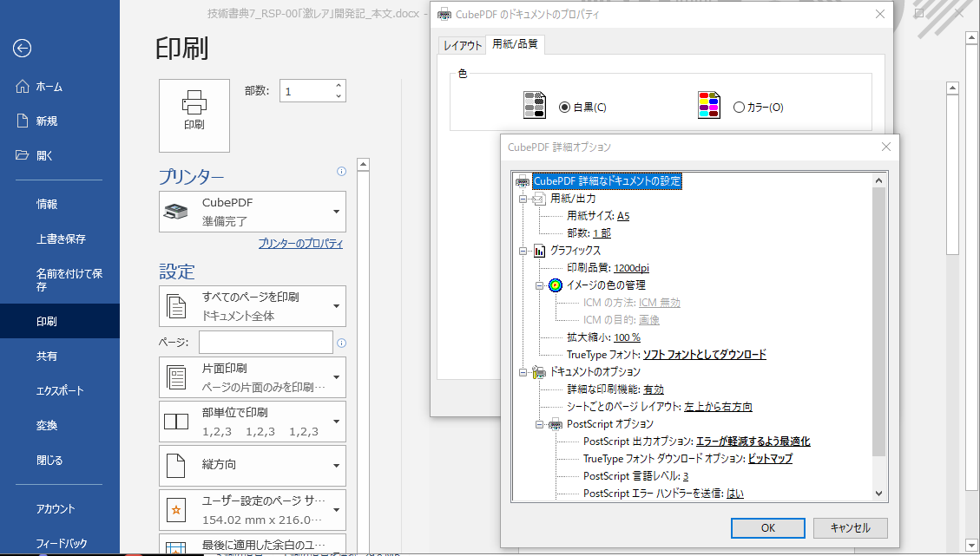Click the advanced options tree scroll-down arrow

878,494
